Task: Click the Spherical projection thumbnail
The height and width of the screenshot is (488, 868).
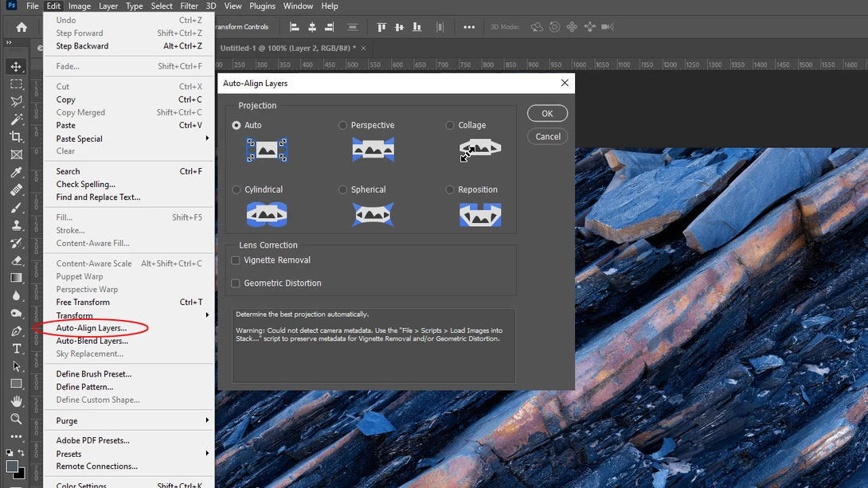Action: click(373, 214)
